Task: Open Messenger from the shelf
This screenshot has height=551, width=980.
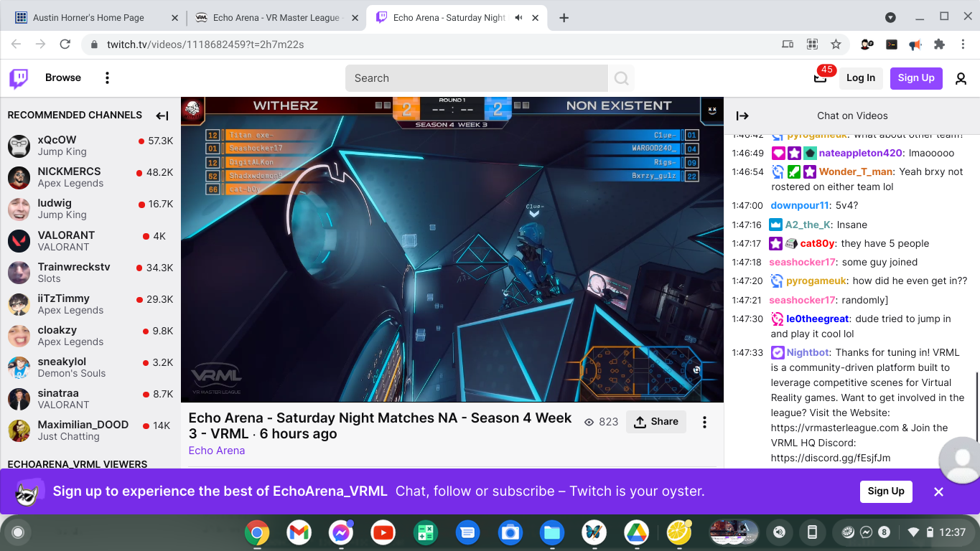Action: click(341, 532)
